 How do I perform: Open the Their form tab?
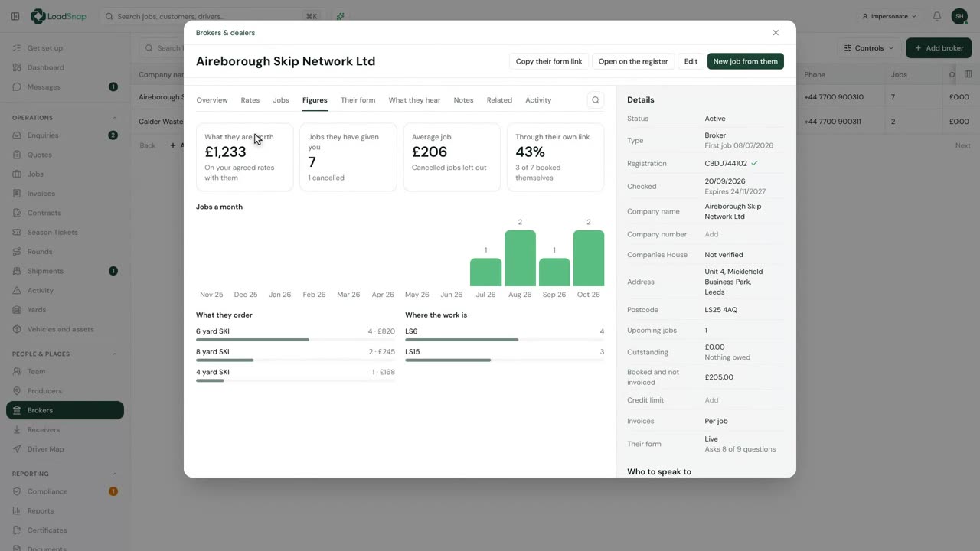coord(358,100)
